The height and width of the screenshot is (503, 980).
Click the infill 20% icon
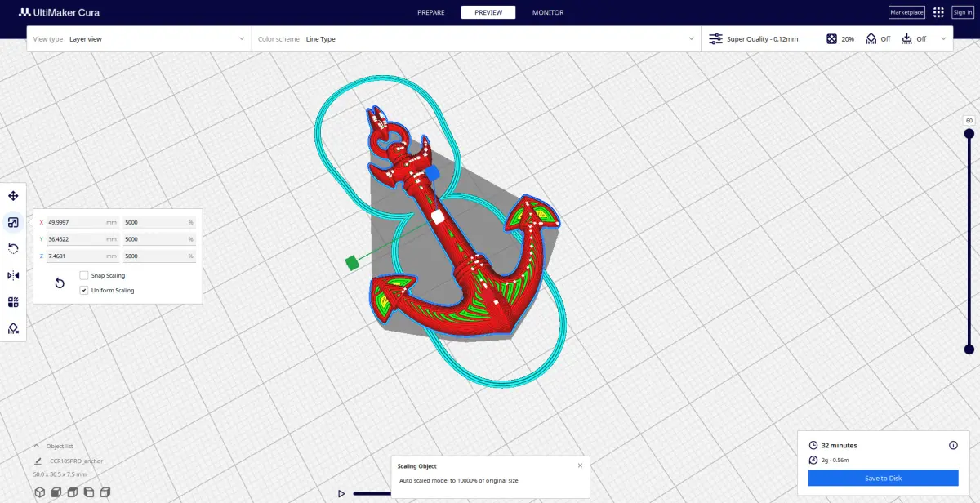[831, 38]
